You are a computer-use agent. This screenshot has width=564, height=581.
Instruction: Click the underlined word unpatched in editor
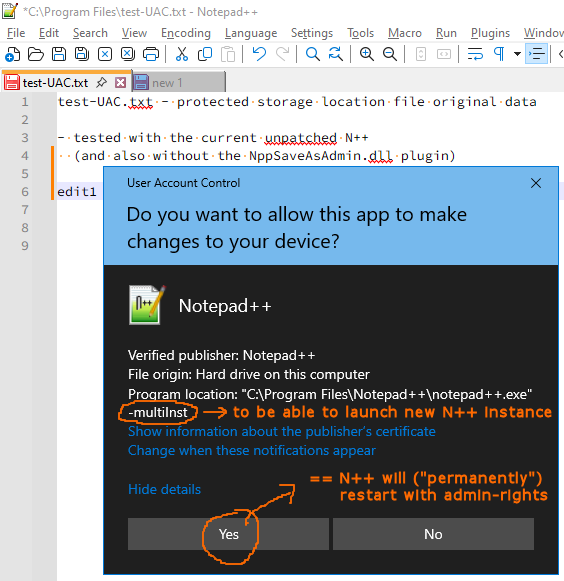(301, 138)
